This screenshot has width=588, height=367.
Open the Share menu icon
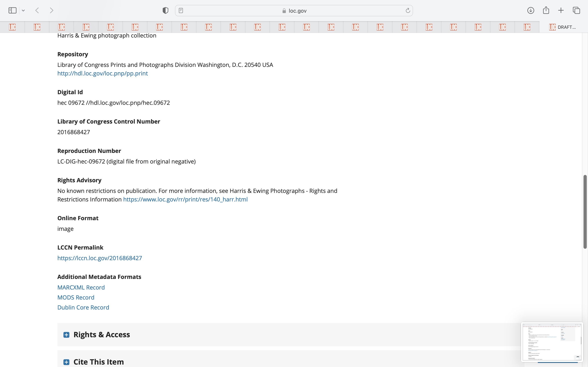[546, 10]
